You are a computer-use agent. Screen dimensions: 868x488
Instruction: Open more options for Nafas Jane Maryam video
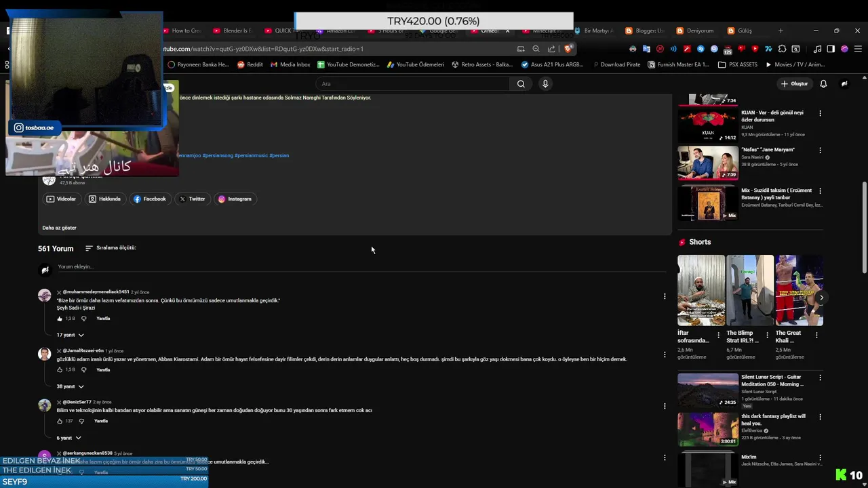(820, 150)
